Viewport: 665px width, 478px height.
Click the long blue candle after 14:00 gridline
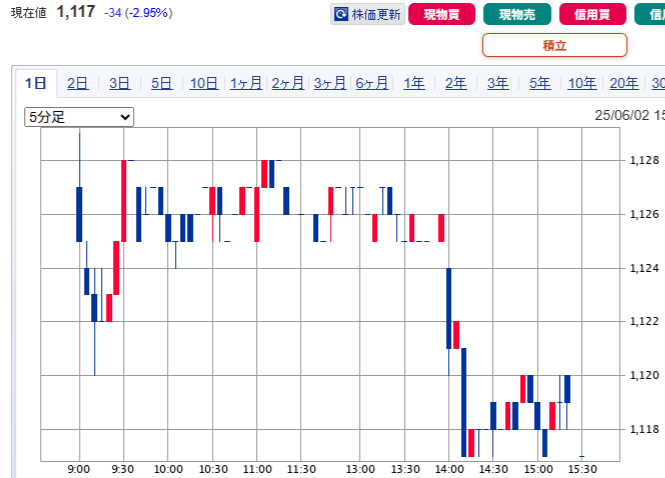coord(464,402)
